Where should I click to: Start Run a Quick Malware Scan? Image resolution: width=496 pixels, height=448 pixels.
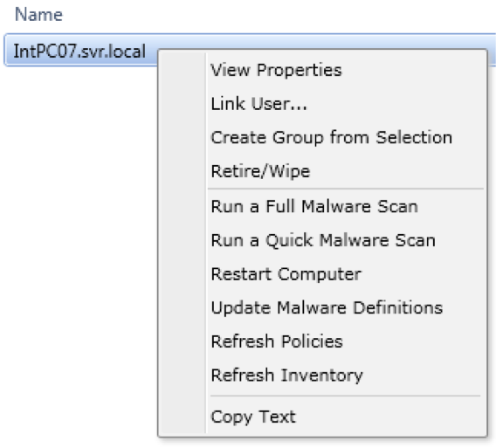[322, 240]
